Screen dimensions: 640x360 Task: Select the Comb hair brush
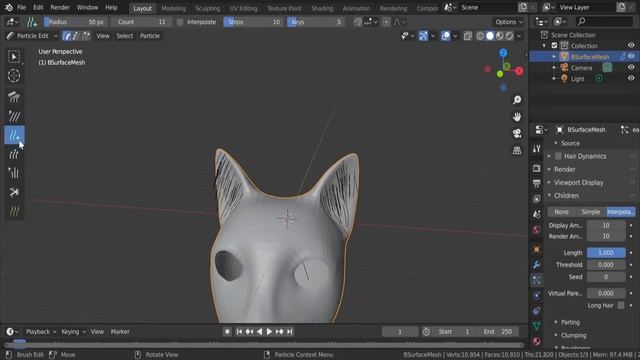click(14, 97)
